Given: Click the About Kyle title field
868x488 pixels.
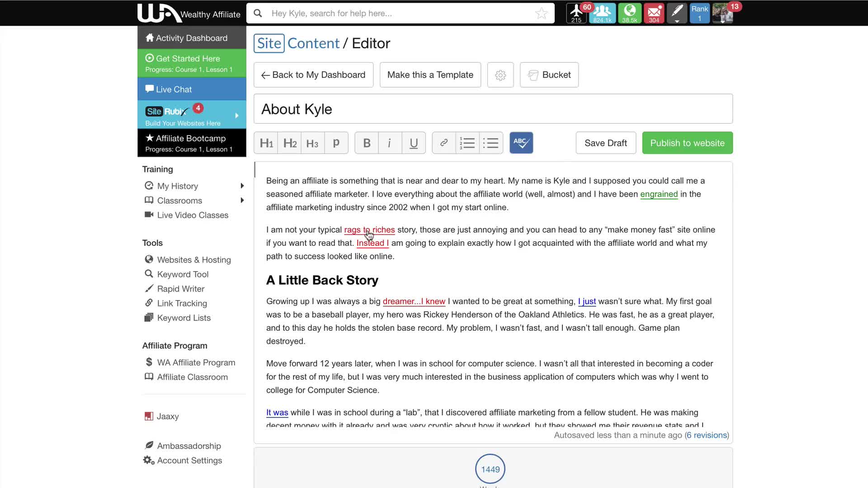Looking at the screenshot, I should (x=493, y=109).
